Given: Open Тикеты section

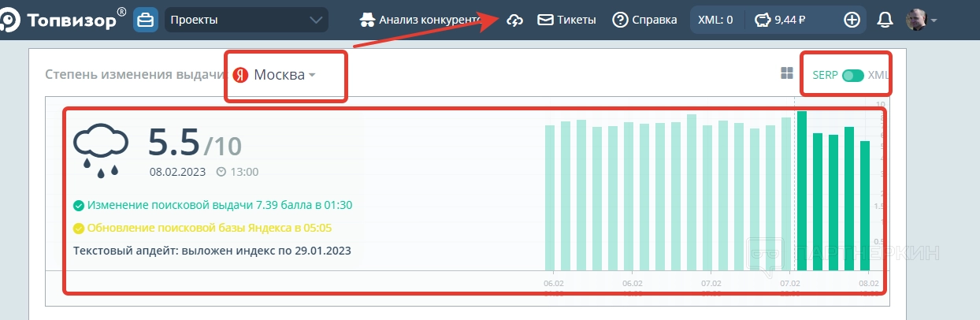Looking at the screenshot, I should coord(566,20).
